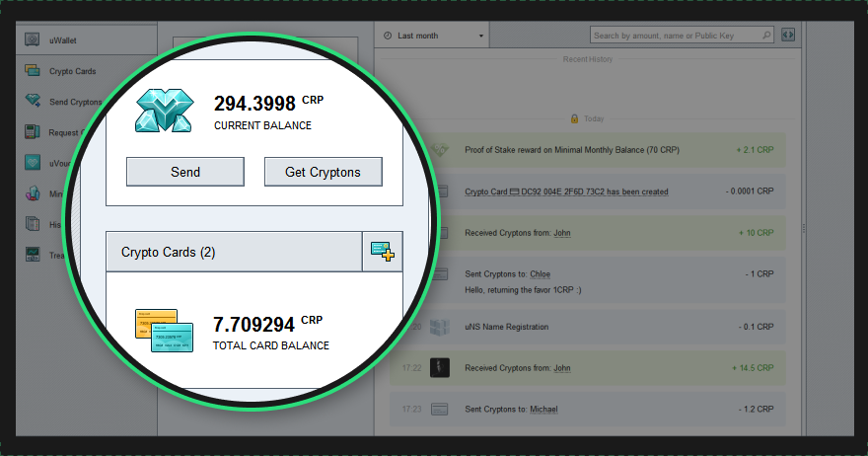This screenshot has width=868, height=456.
Task: Click the panel splitter handle at right
Action: pos(804,228)
